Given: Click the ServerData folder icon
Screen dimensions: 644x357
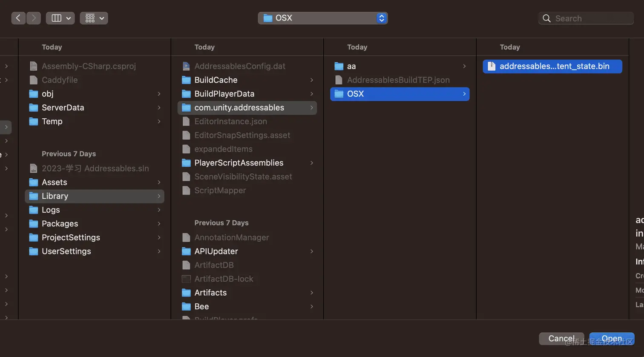Looking at the screenshot, I should [x=34, y=108].
